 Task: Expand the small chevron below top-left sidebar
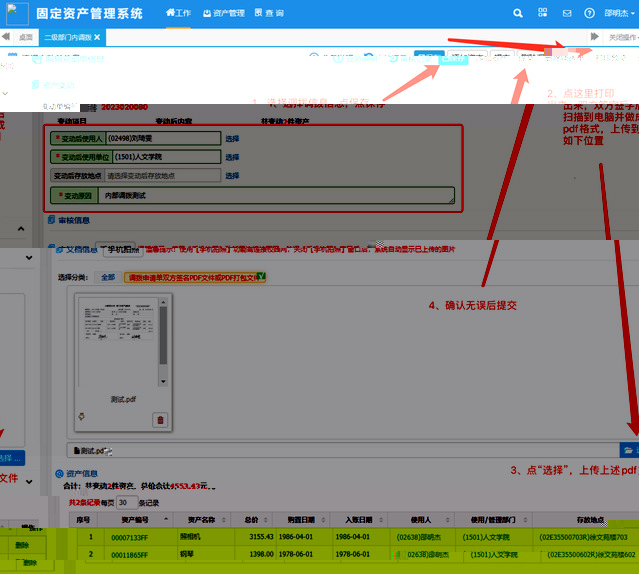click(x=5, y=93)
